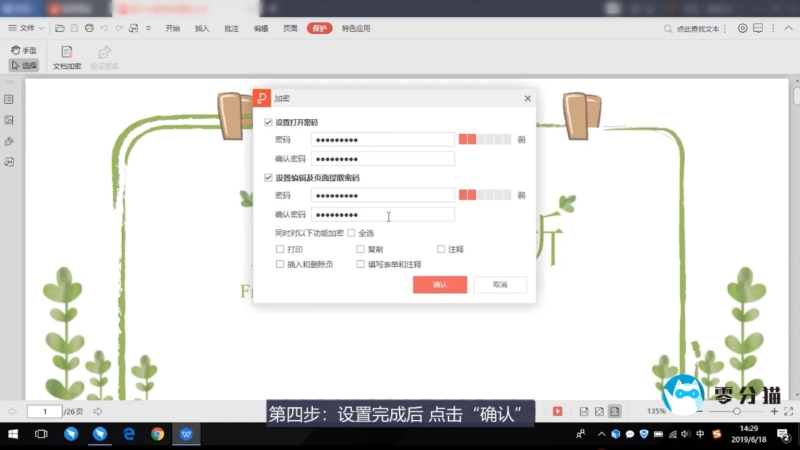Screen dimensions: 800x450
Task: Click the red 确认 button
Action: 440,285
